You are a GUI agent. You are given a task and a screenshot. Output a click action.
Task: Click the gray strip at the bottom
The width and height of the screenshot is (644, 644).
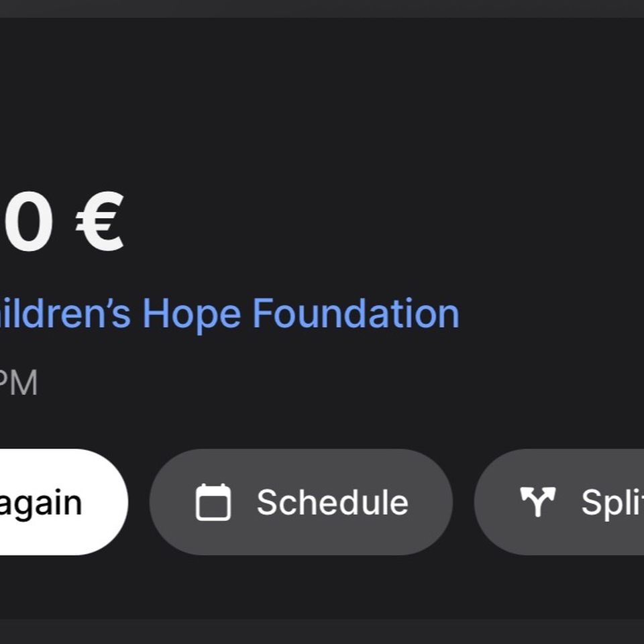[x=322, y=631]
